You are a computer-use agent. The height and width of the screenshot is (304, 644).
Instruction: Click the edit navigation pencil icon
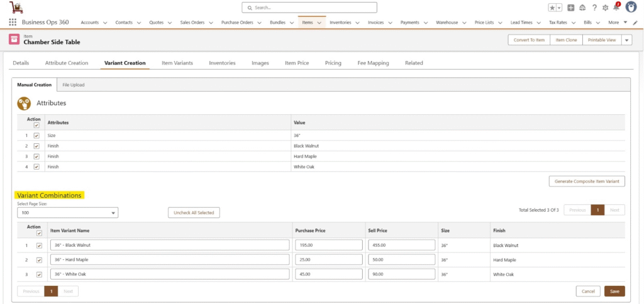pos(635,23)
